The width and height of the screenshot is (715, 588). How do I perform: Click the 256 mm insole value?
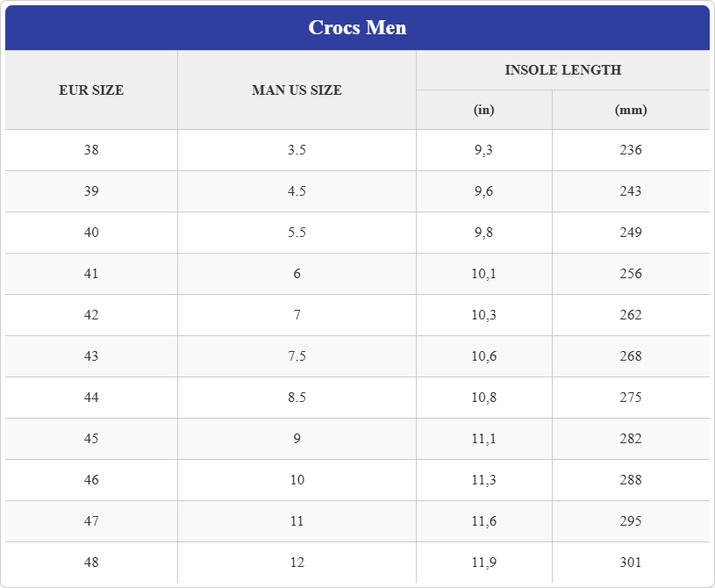(631, 274)
